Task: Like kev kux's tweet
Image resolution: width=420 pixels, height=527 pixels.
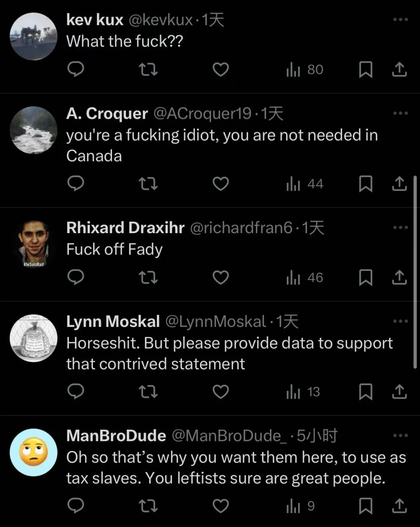Action: (220, 70)
